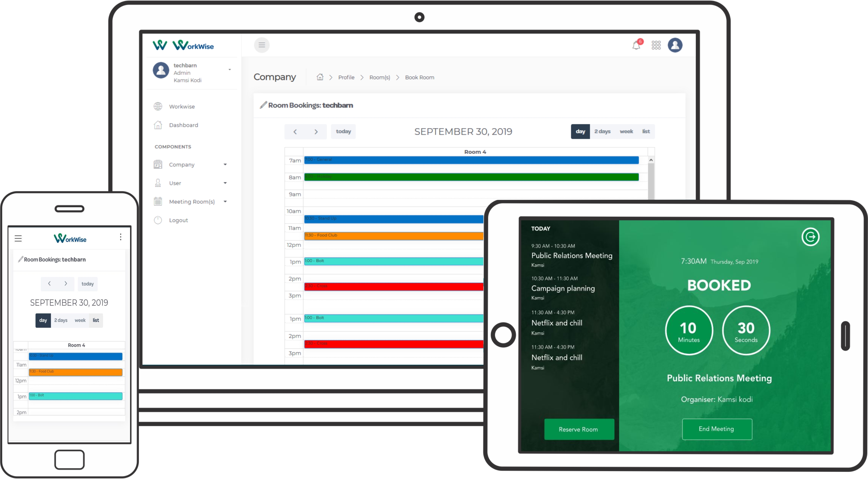
Task: Click the calendar scrollbar up arrow
Action: [651, 160]
